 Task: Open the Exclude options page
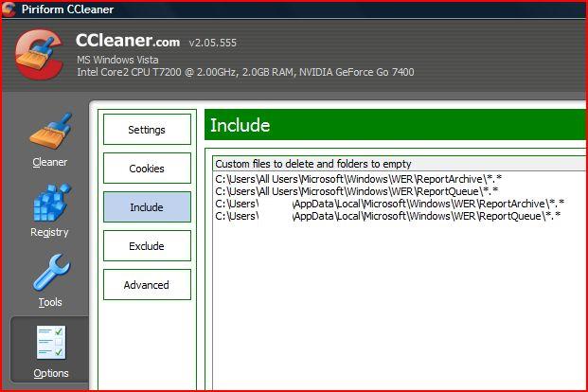pos(147,246)
